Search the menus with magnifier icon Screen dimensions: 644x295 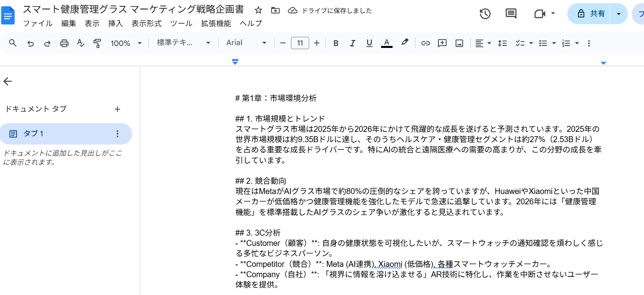click(x=13, y=43)
